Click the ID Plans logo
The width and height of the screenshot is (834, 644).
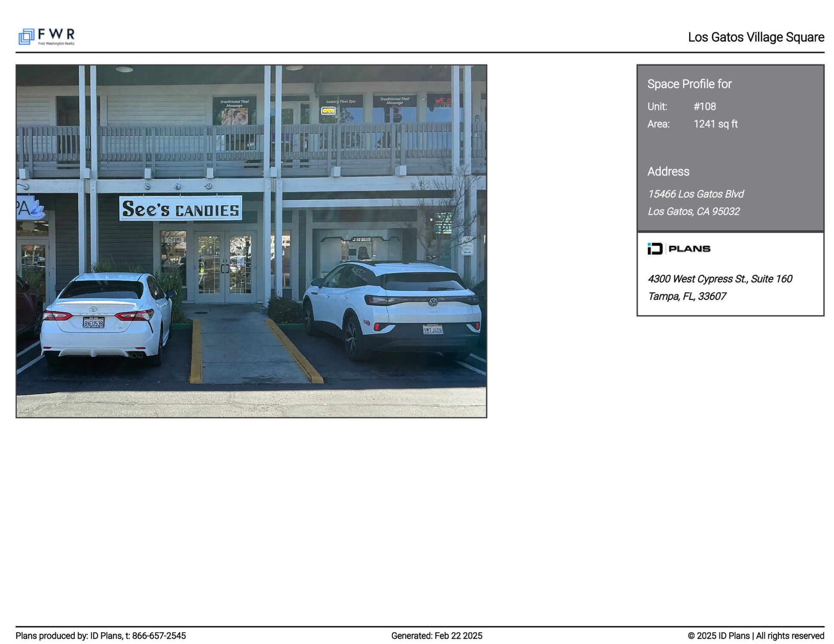pos(678,249)
